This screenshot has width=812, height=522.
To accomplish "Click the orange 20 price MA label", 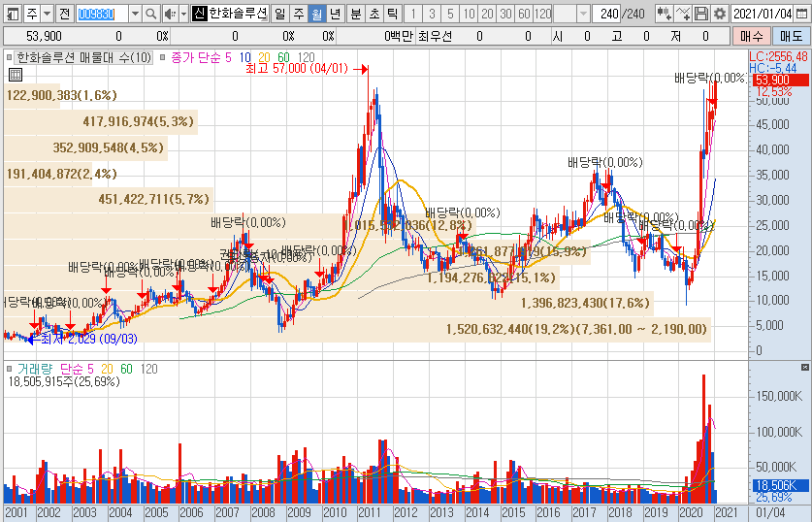I will click(x=264, y=57).
